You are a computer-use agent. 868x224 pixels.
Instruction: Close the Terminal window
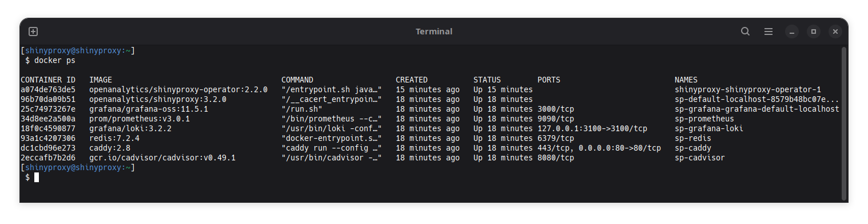click(835, 32)
